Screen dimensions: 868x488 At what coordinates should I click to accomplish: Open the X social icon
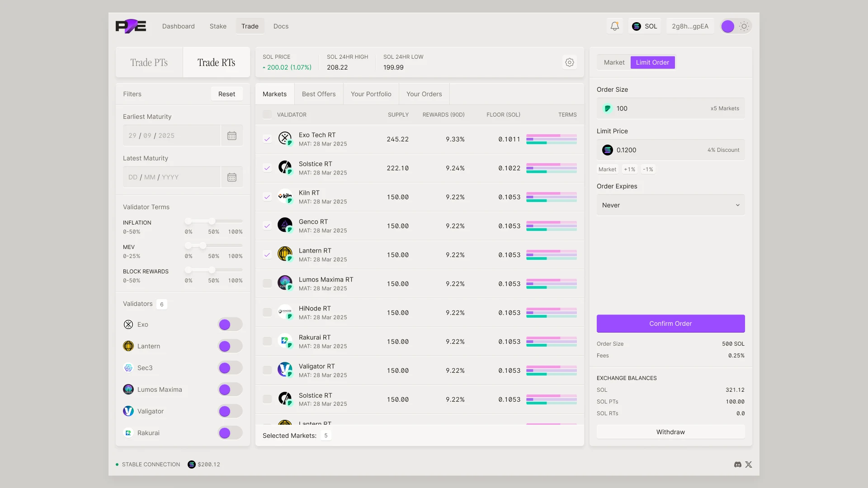click(749, 465)
